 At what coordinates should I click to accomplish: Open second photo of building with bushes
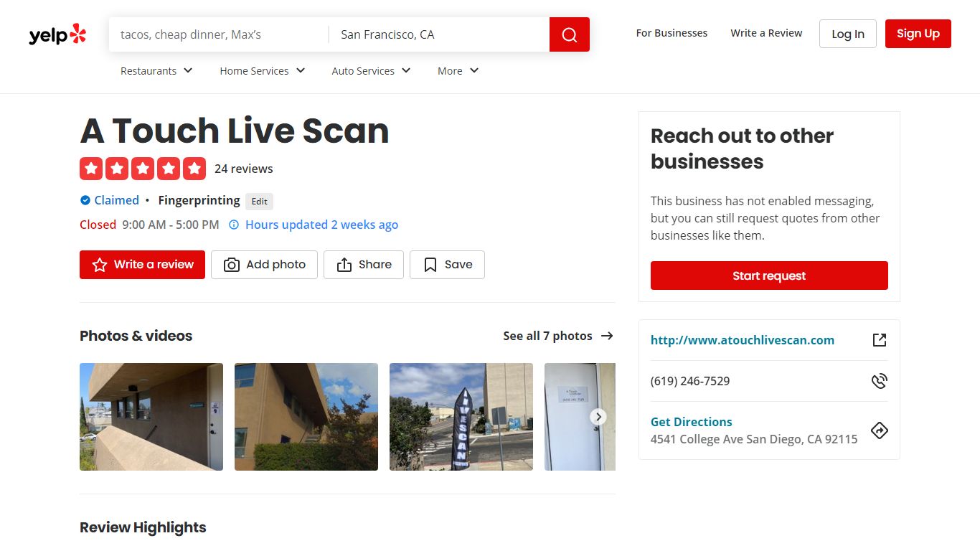[x=306, y=417]
